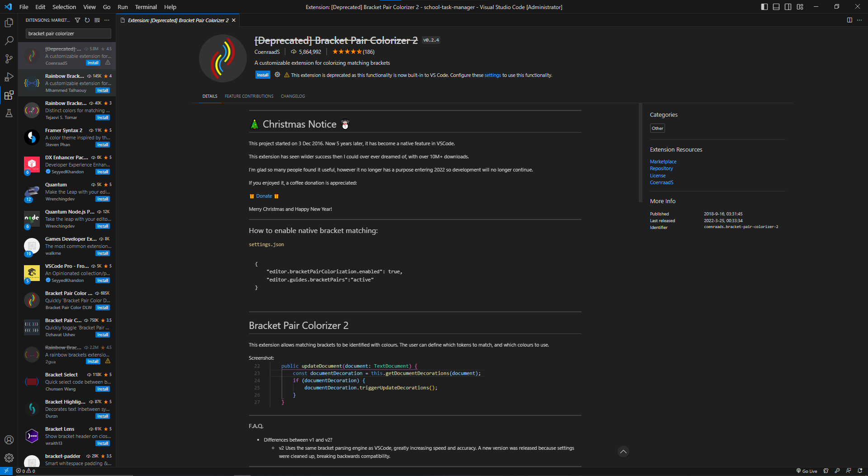Click the CoenraadS publisher name in header
868x476 pixels.
(267, 52)
